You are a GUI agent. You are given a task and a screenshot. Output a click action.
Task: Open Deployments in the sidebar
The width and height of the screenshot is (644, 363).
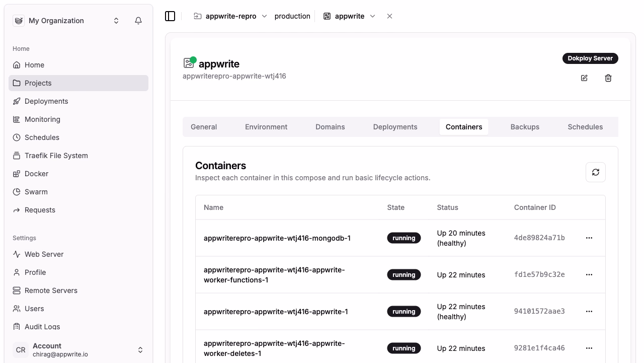point(78,101)
